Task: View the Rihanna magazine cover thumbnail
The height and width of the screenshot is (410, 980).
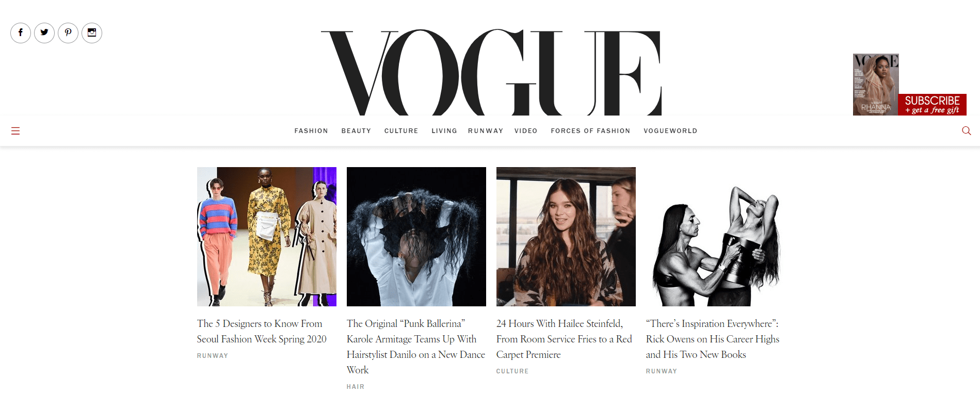Action: pos(876,85)
